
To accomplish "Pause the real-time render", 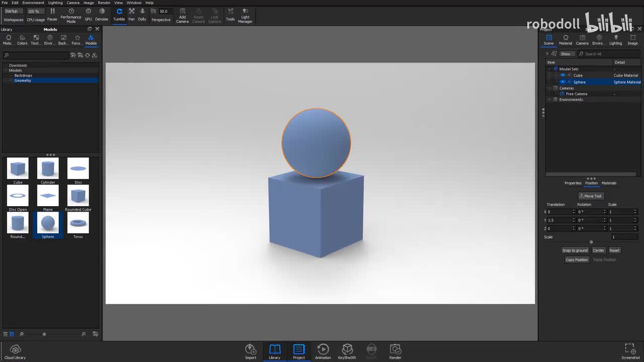I will point(52,15).
